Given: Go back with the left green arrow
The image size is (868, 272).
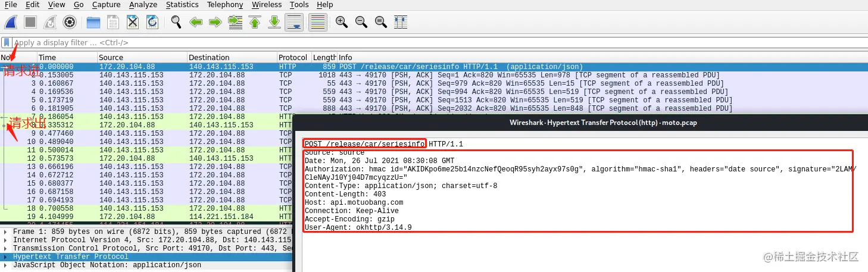Looking at the screenshot, I should (x=196, y=23).
